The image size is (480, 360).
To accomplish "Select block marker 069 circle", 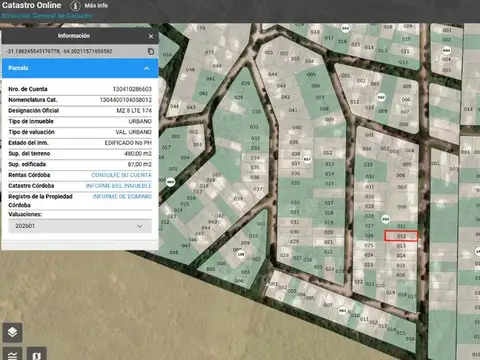I will (x=170, y=182).
